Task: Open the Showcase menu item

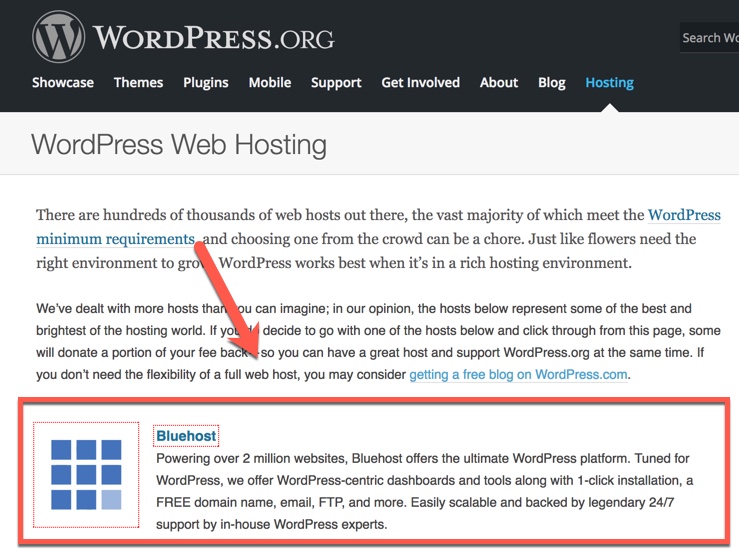Action: [63, 83]
